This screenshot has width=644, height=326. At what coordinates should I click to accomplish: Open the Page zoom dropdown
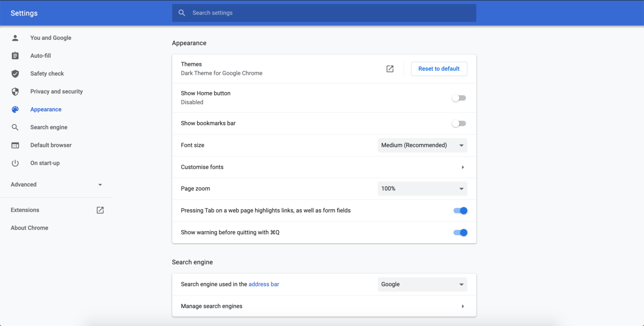tap(422, 189)
